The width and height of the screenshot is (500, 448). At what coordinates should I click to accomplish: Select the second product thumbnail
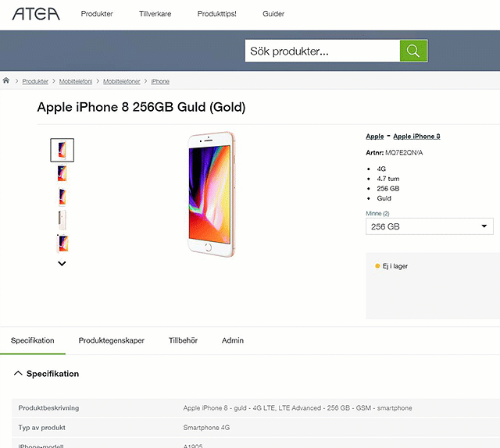[x=62, y=173]
